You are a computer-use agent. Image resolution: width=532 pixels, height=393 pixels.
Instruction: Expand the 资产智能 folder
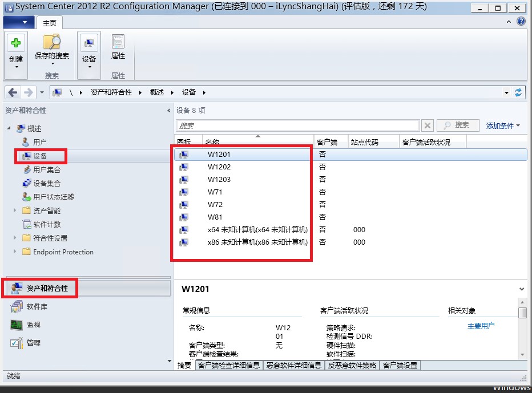click(15, 210)
